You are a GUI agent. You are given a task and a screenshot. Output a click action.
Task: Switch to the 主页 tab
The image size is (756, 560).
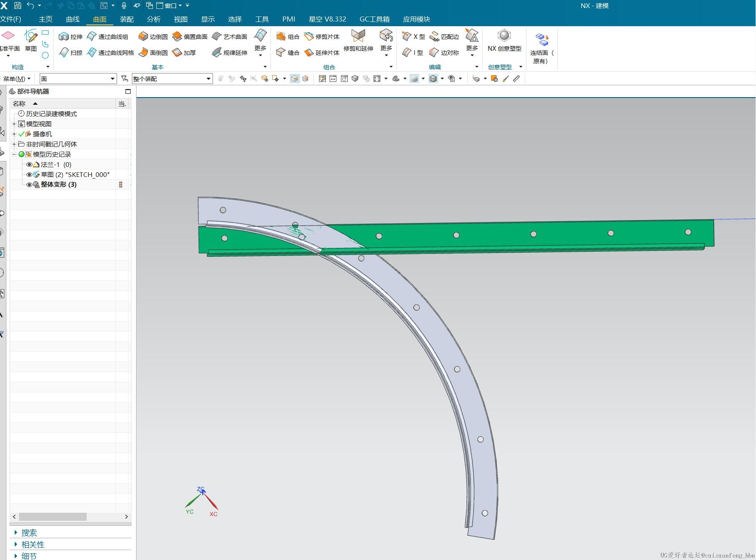pos(46,19)
